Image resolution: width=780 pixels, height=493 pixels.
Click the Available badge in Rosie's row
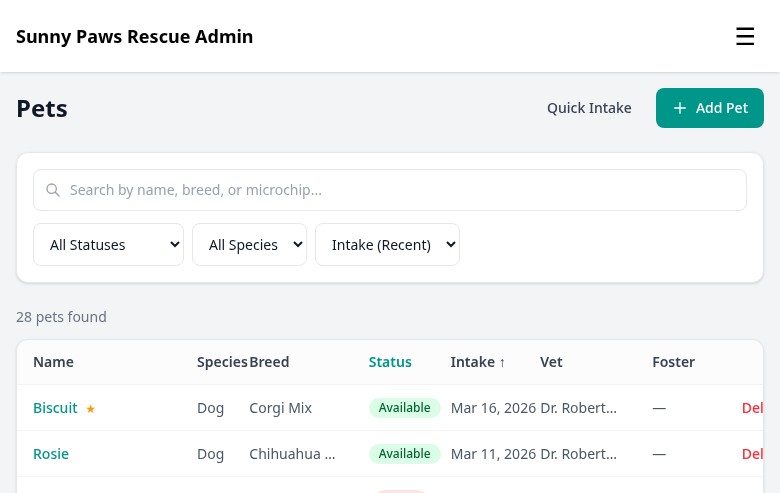point(404,454)
